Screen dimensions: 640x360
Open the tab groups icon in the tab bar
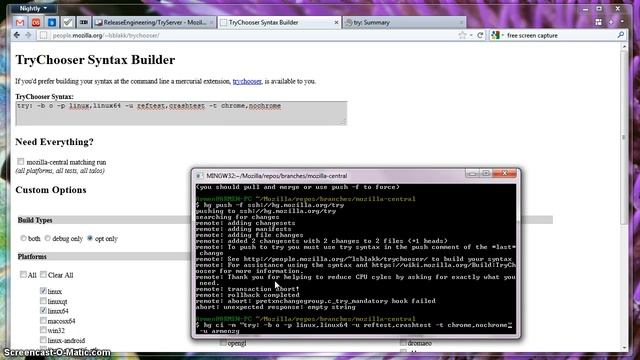[598, 22]
